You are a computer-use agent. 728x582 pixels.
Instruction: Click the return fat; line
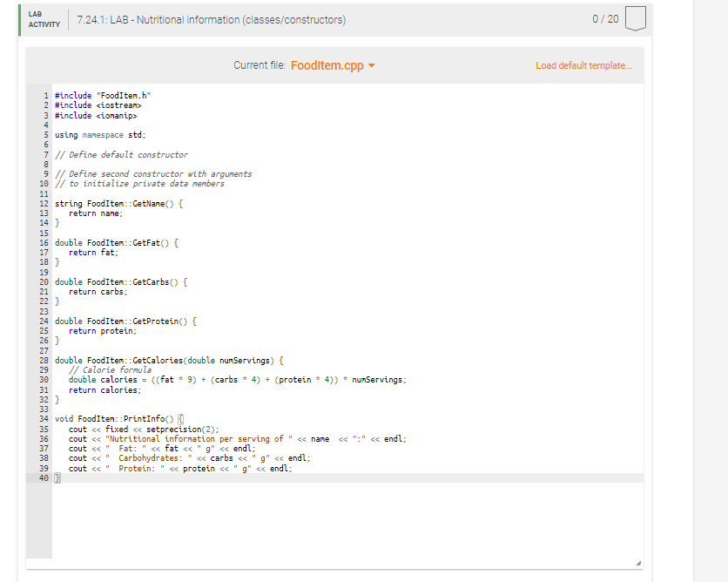tap(93, 253)
